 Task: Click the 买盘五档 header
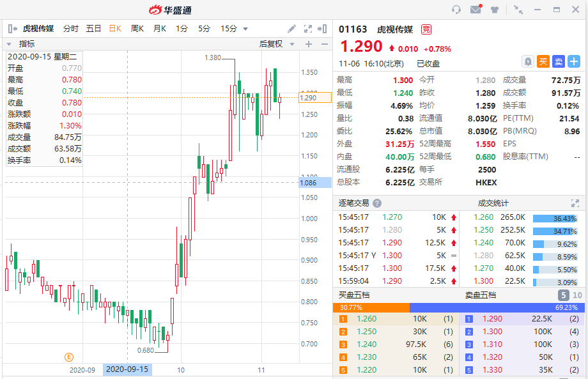click(354, 295)
